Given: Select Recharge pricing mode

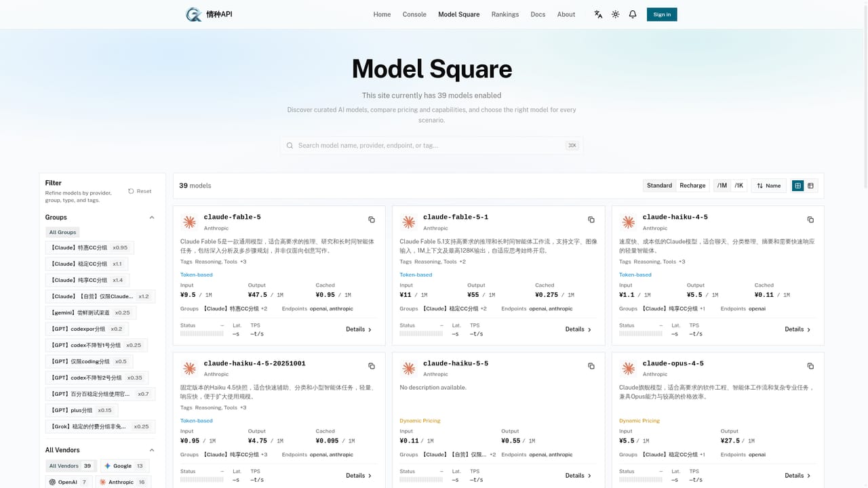Looking at the screenshot, I should point(692,186).
